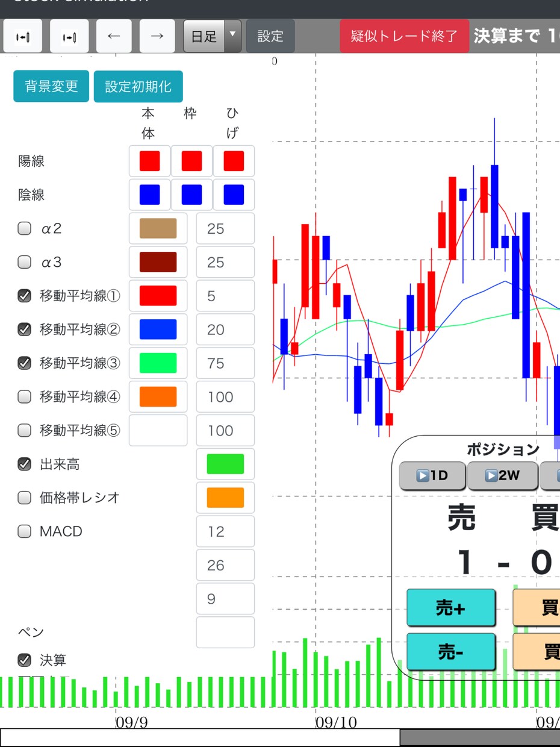Toggle the 出来高 volume checkbox

[x=24, y=464]
